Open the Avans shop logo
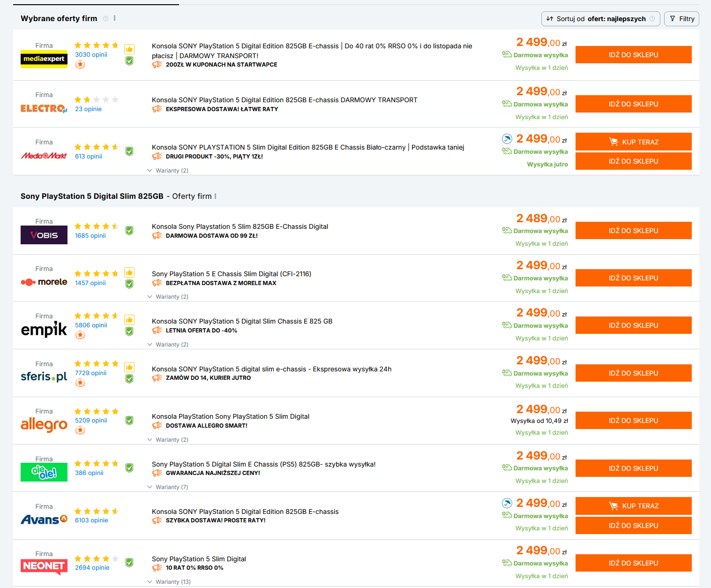This screenshot has height=588, width=711. (x=44, y=520)
